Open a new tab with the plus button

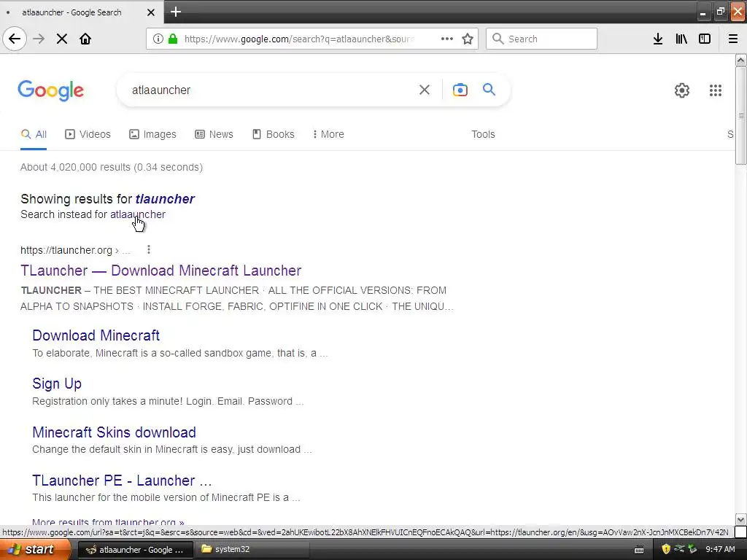point(176,12)
